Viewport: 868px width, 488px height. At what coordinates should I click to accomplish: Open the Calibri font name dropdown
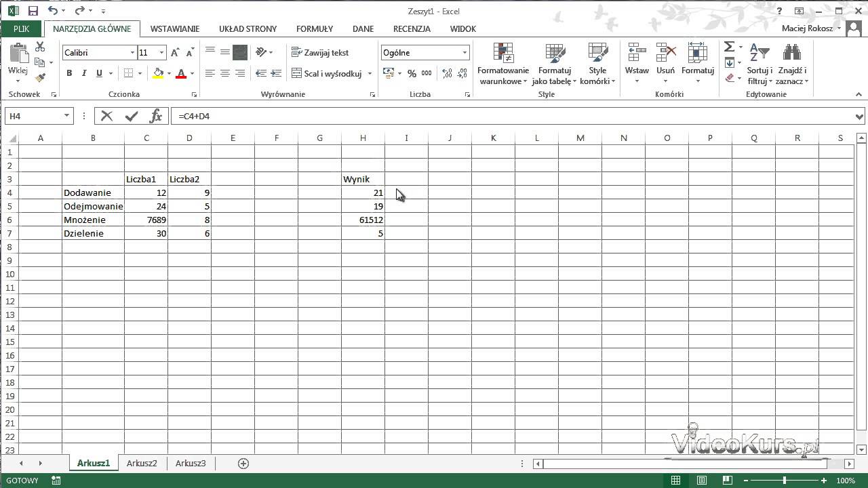132,52
